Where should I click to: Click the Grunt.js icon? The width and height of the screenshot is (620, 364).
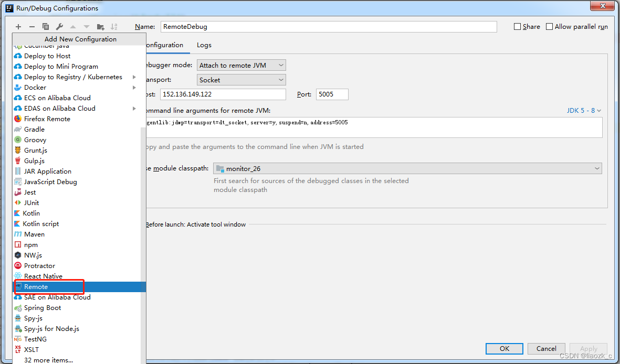[x=18, y=150]
